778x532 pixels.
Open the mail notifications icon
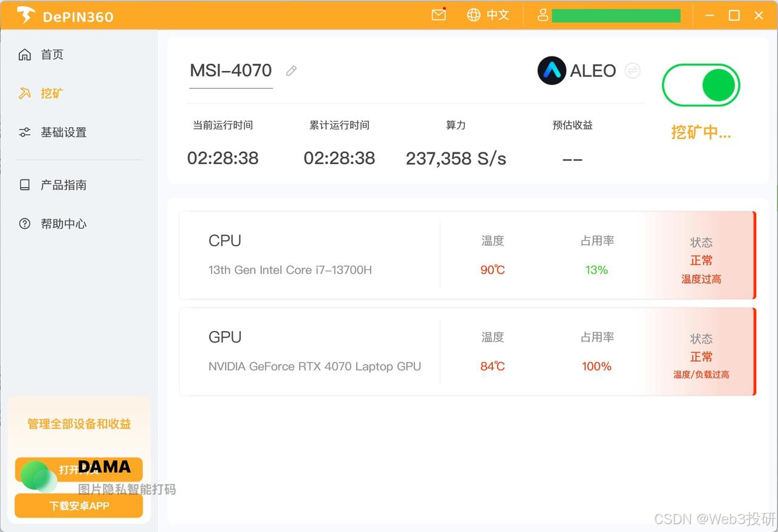pos(439,15)
